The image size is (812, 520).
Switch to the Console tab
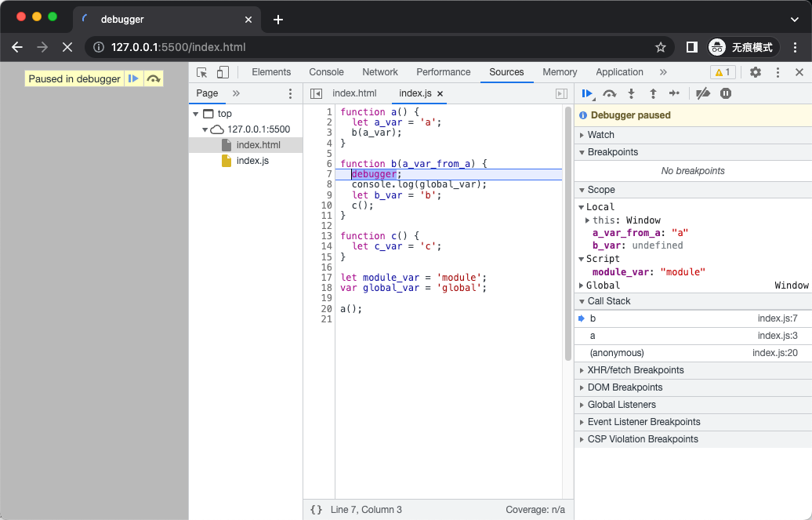(x=326, y=72)
